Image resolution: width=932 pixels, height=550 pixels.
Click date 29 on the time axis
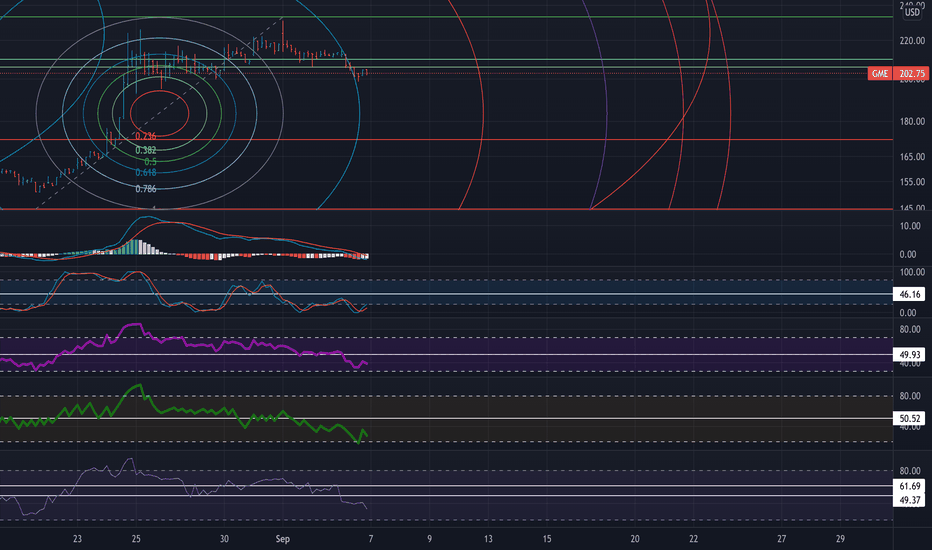[x=840, y=539]
